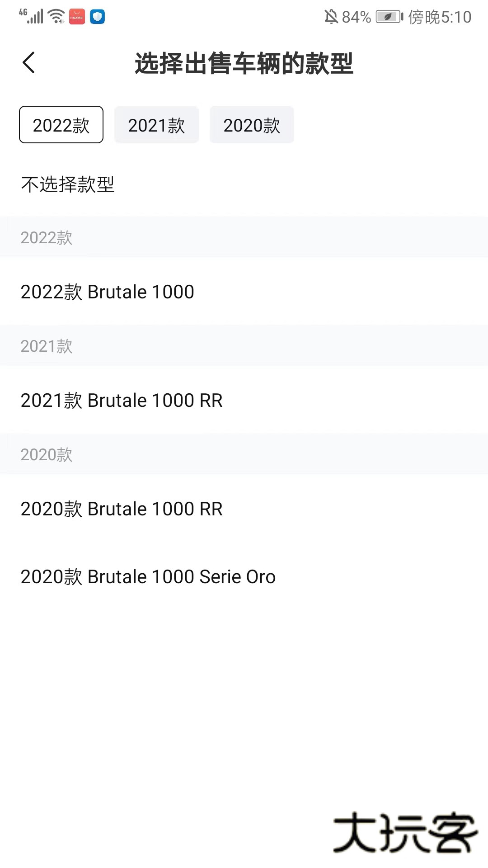Tap the 84% battery percentage text

356,17
